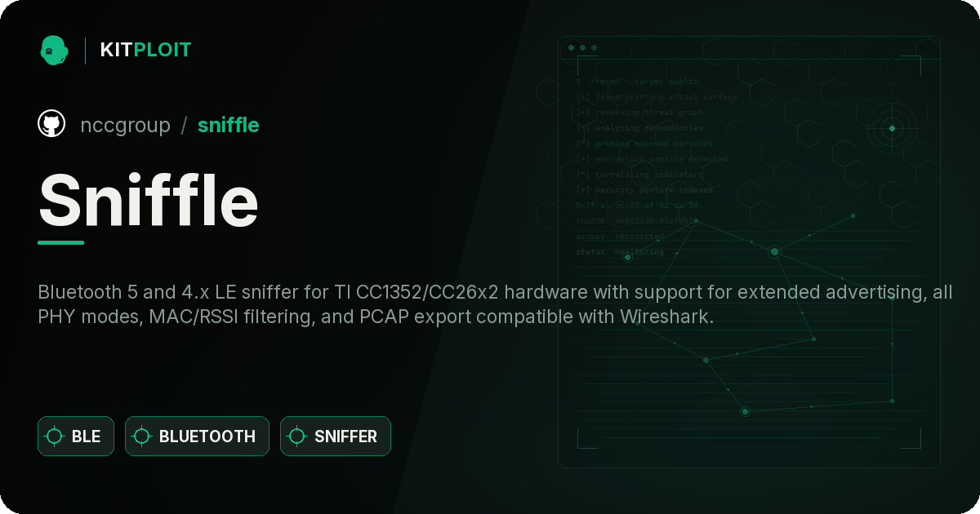Click the "status: monitoring" terminal line
The height and width of the screenshot is (514, 980).
[x=620, y=252]
